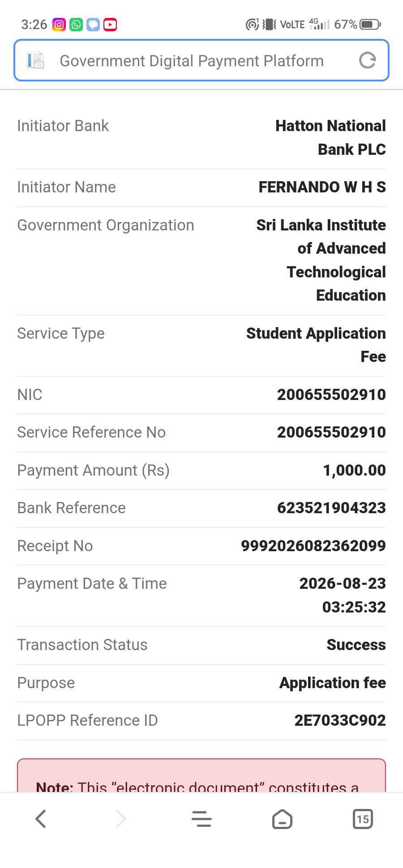
Task: Tap the Instagram notification icon in status bar
Action: tap(59, 24)
